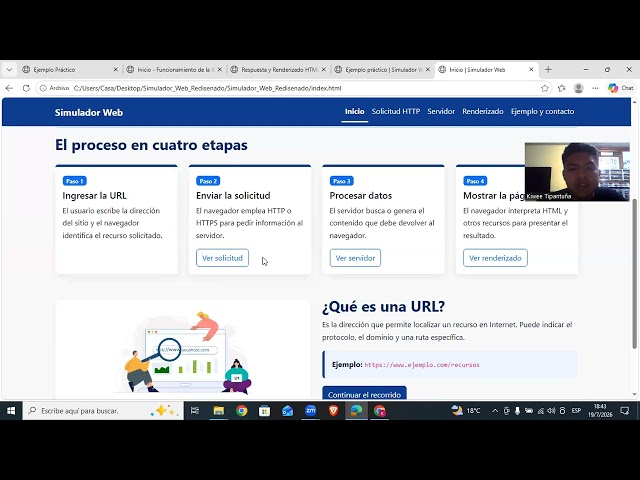Switch to 'Respuesta y Renderizado HTML' tab
This screenshot has width=640, height=480.
[x=278, y=70]
